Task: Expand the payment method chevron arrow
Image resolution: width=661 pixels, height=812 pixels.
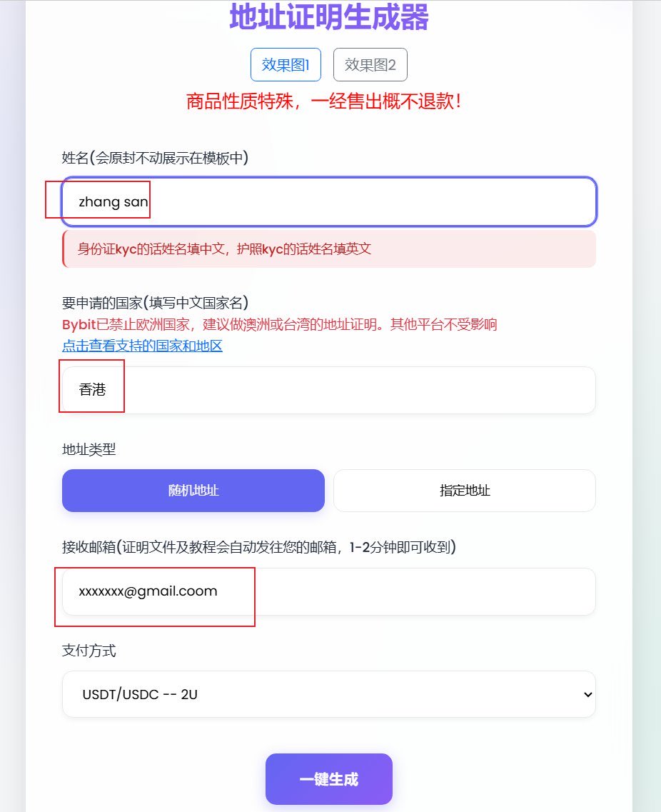Action: click(587, 694)
